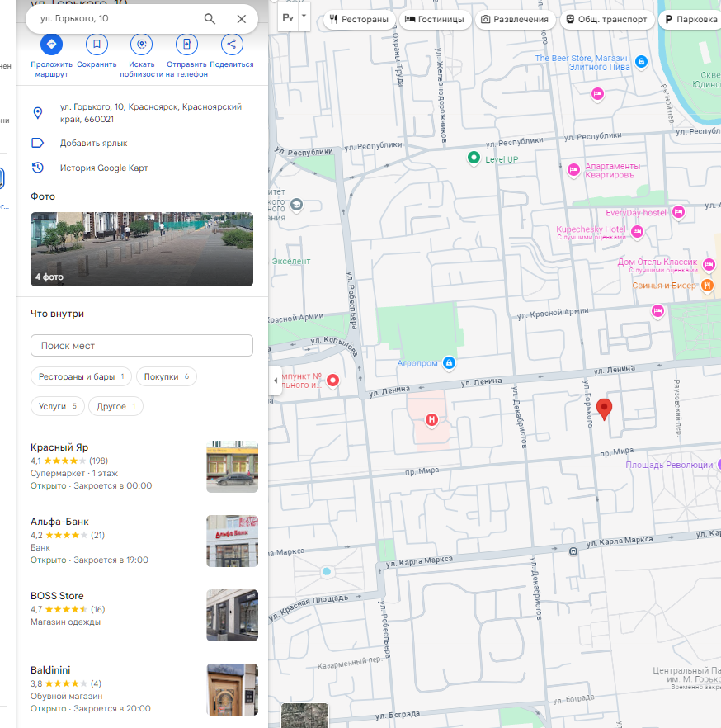Click the Искать поблизости nearby icon

pyautogui.click(x=142, y=45)
